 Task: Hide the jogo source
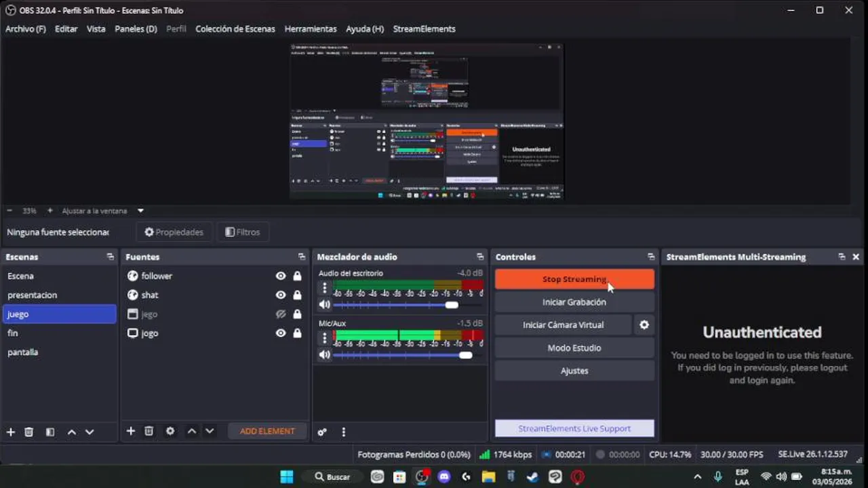click(x=281, y=333)
